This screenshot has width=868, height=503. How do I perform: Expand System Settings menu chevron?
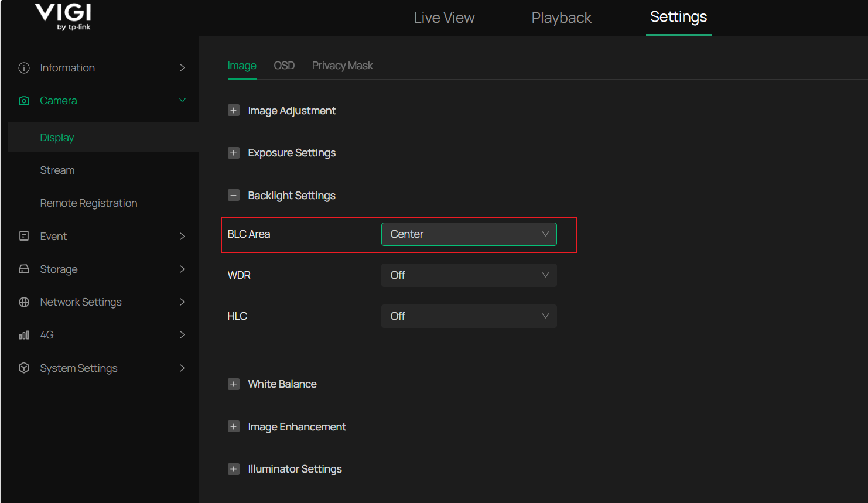(183, 368)
